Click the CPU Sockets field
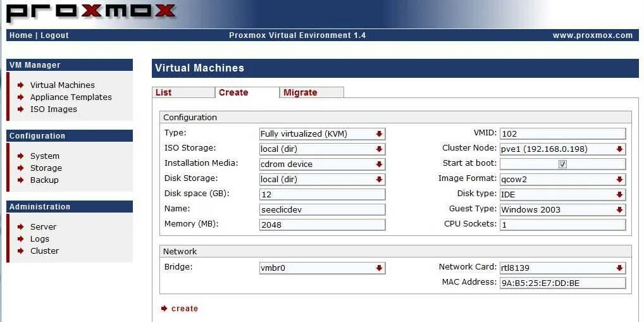Screen dimensions: 644x322 [562, 225]
